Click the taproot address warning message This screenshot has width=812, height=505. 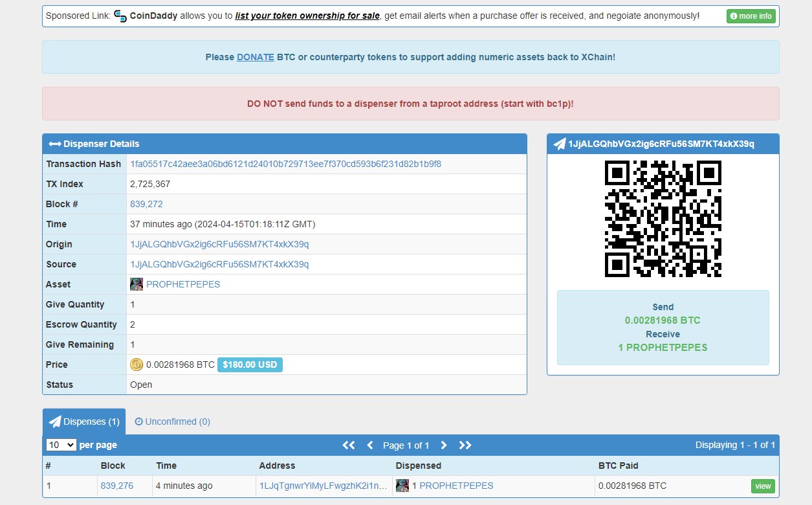(x=411, y=104)
